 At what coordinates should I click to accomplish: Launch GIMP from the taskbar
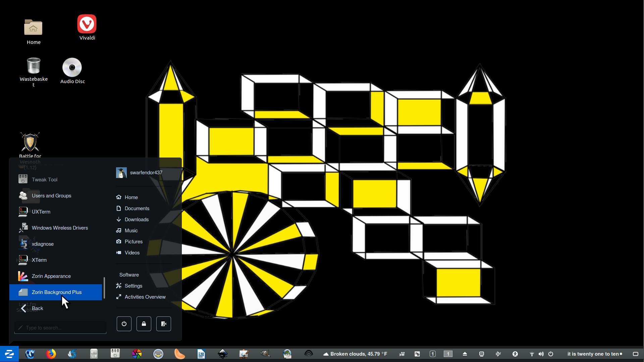pos(265,354)
